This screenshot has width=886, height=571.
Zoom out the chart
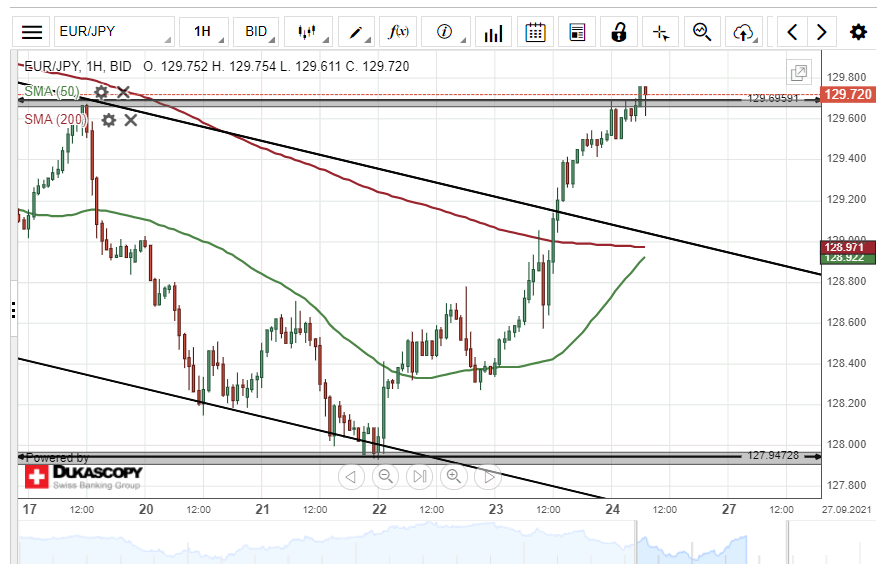point(386,477)
